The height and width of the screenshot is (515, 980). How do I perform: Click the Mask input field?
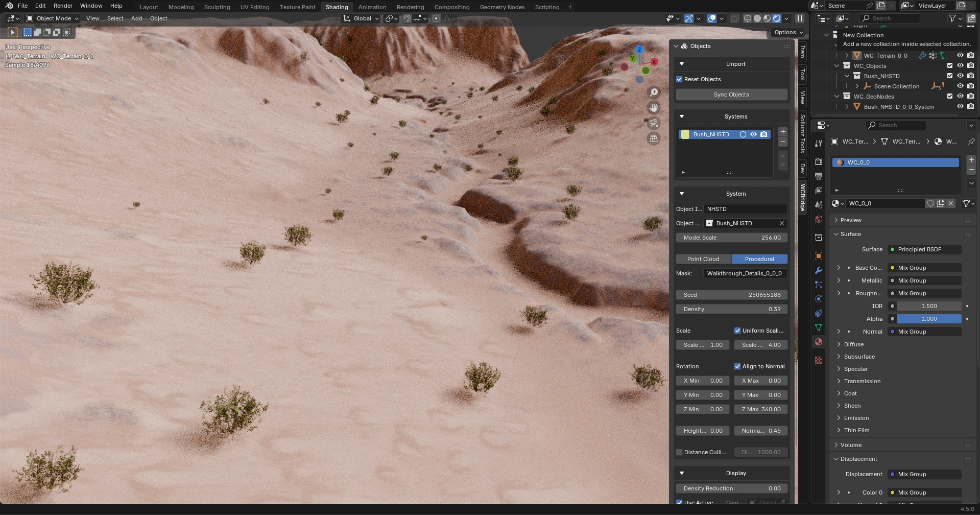(745, 273)
